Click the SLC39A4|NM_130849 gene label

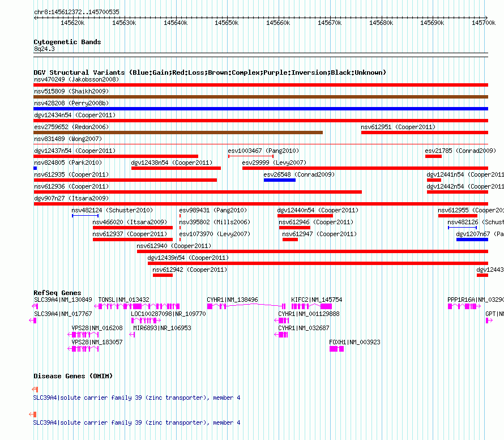63,300
